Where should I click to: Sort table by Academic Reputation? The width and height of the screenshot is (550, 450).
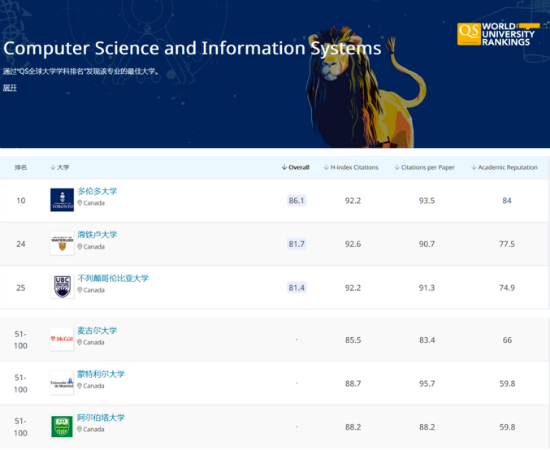click(504, 167)
